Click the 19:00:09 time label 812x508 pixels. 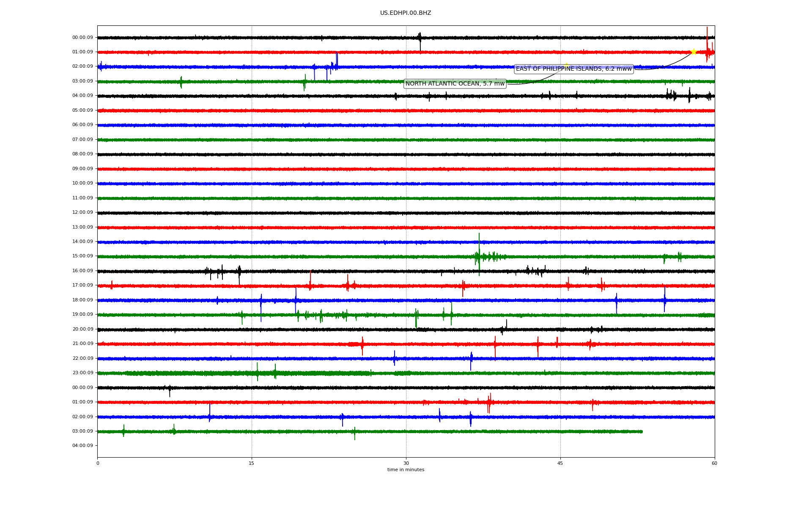[x=82, y=315]
